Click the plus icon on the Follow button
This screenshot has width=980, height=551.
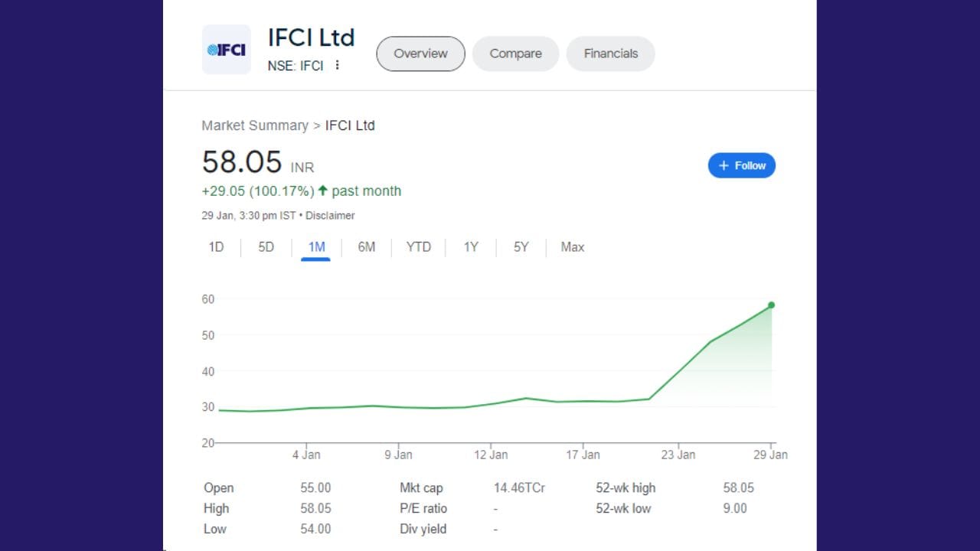pos(724,165)
